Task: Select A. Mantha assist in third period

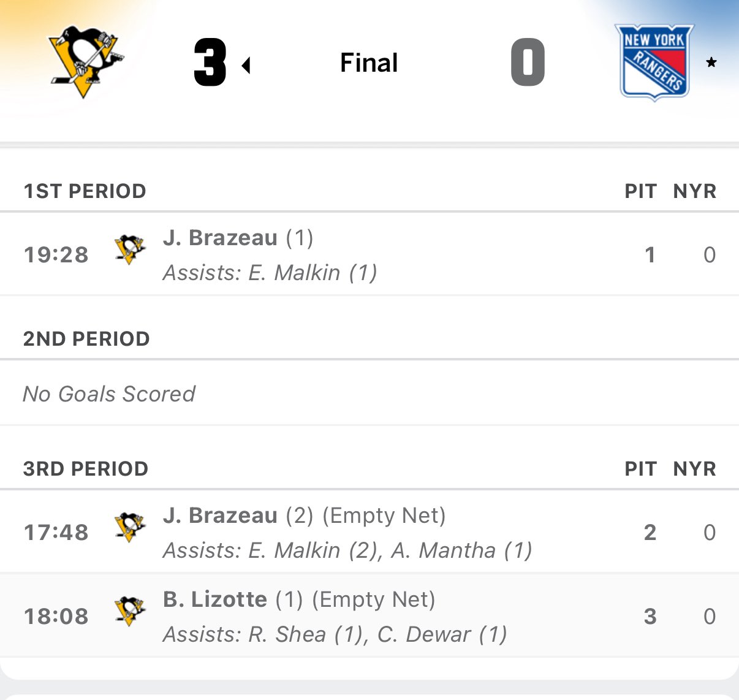Action: [x=443, y=550]
